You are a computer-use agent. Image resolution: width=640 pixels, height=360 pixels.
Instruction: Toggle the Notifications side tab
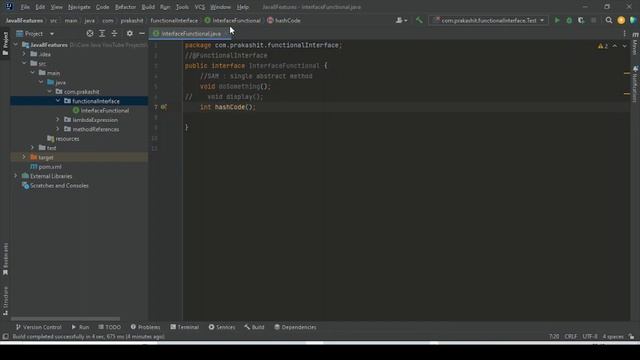tap(635, 85)
